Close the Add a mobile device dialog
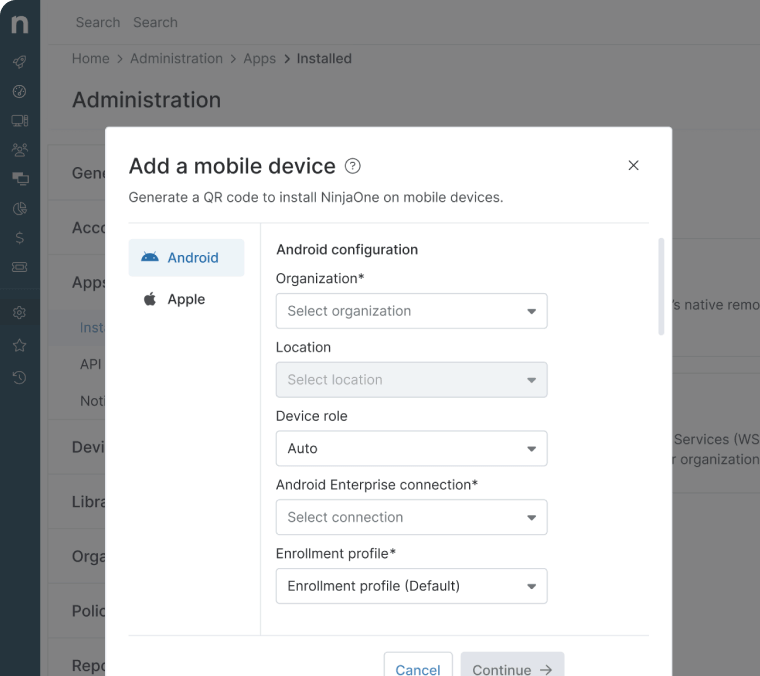Screen dimensions: 760x676 point(633,166)
